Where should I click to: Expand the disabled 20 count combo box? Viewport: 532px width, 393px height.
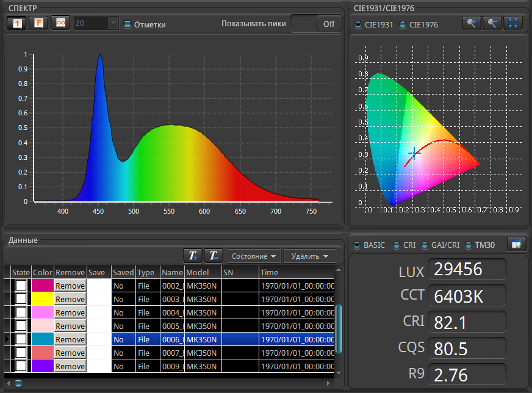(113, 23)
